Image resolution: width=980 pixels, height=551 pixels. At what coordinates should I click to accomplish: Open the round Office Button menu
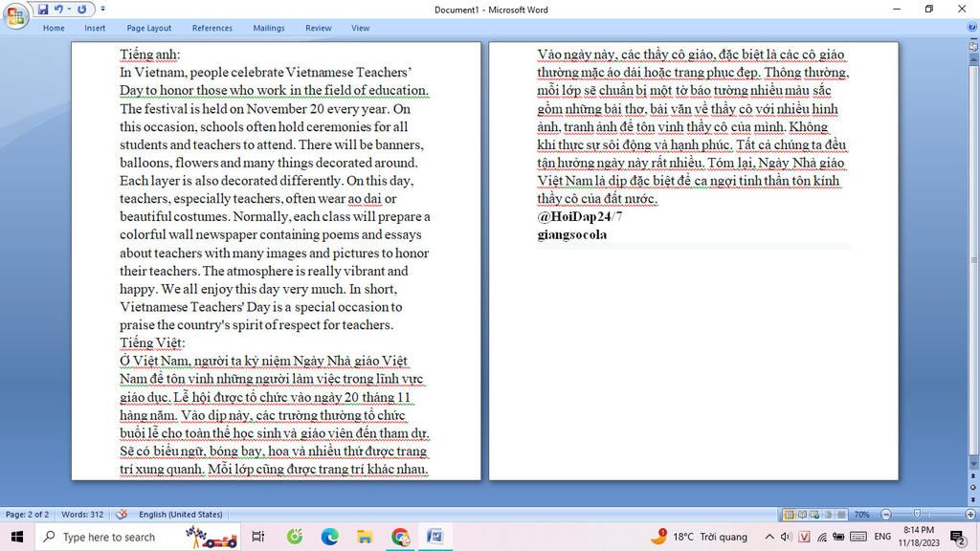15,15
